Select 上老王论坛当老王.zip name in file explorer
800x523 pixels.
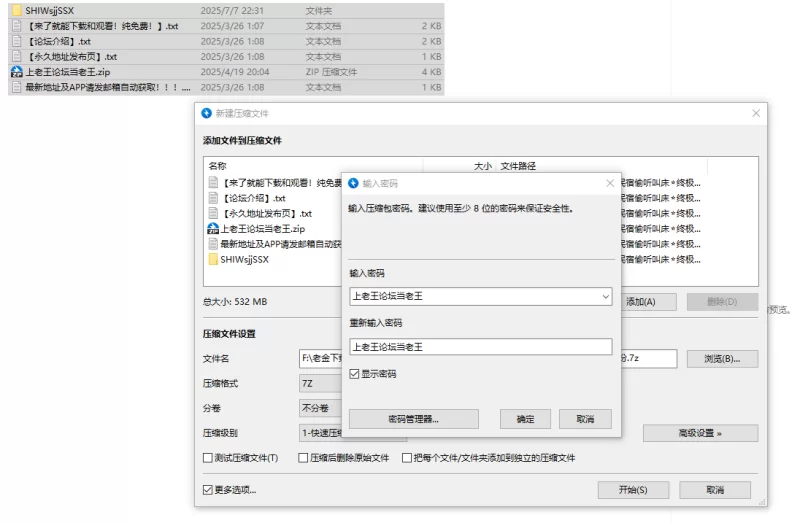[68, 71]
